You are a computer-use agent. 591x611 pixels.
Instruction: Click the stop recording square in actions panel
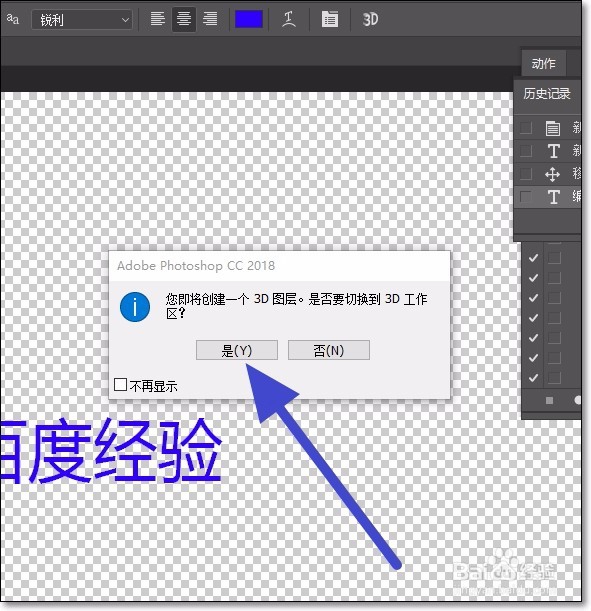coord(549,400)
